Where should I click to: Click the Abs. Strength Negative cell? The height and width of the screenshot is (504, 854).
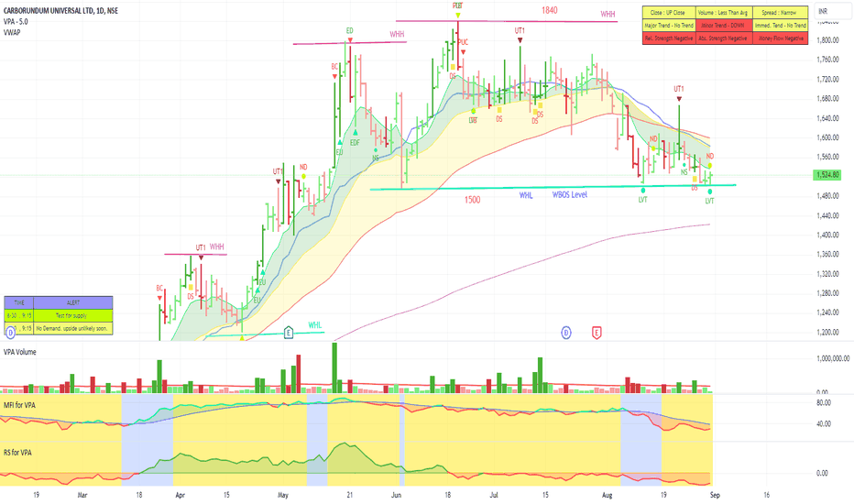(724, 38)
